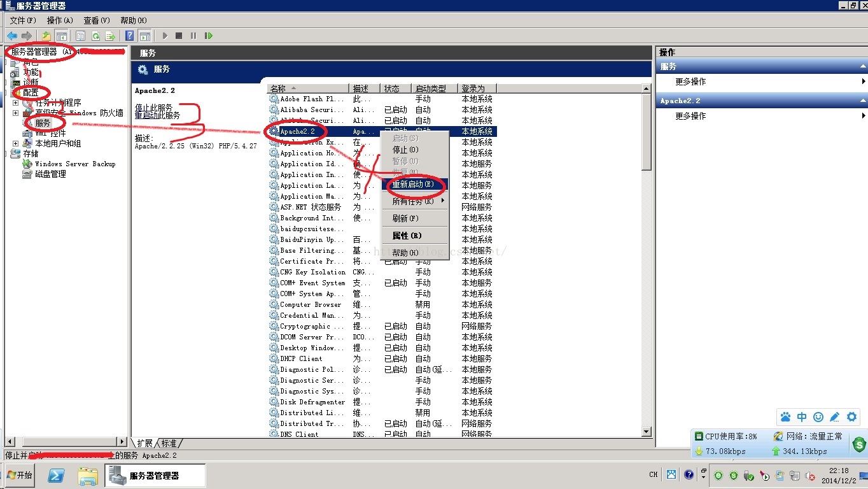Click the Restart service toolbar icon
868x489 pixels.
coord(208,36)
